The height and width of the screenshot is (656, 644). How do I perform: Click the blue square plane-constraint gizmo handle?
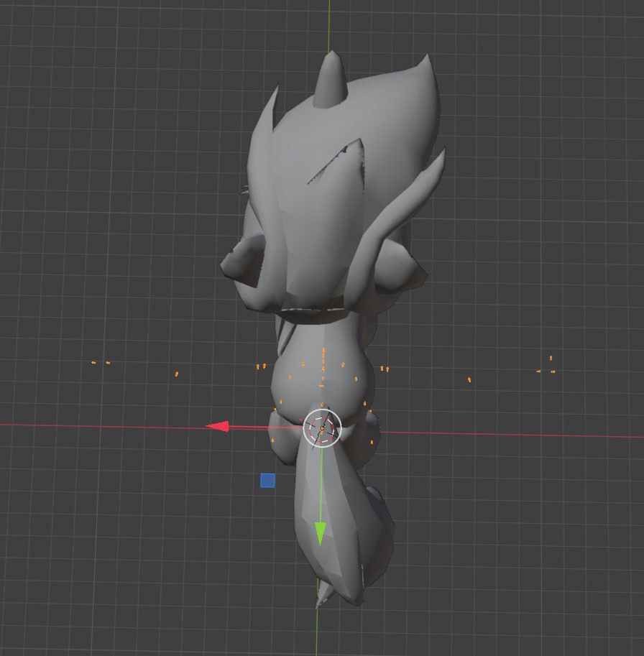tap(268, 480)
